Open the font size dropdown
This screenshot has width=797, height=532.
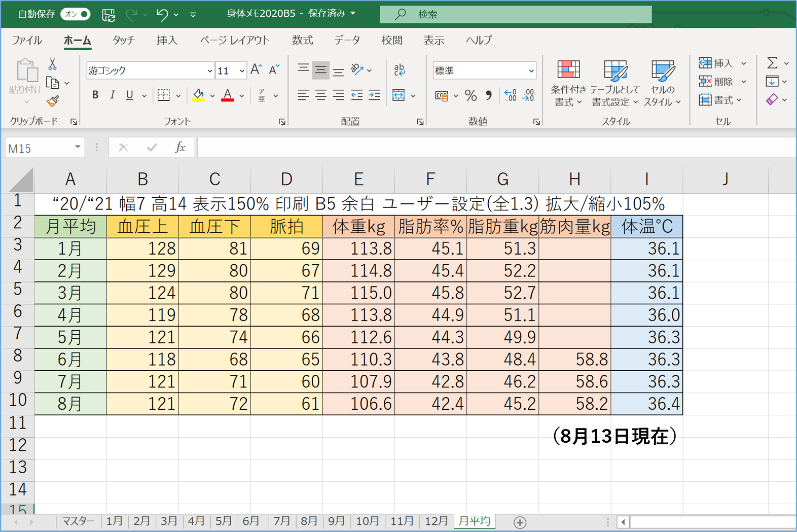click(242, 71)
